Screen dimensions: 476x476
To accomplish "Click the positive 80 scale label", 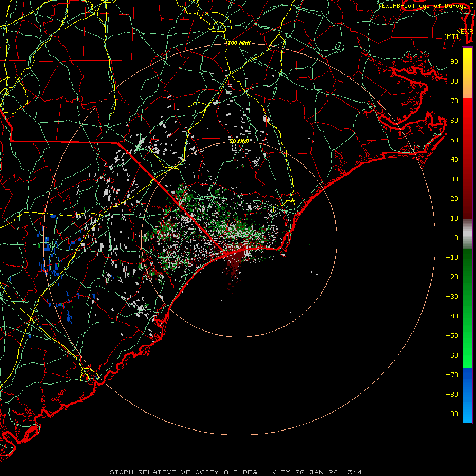I will tap(454, 81).
